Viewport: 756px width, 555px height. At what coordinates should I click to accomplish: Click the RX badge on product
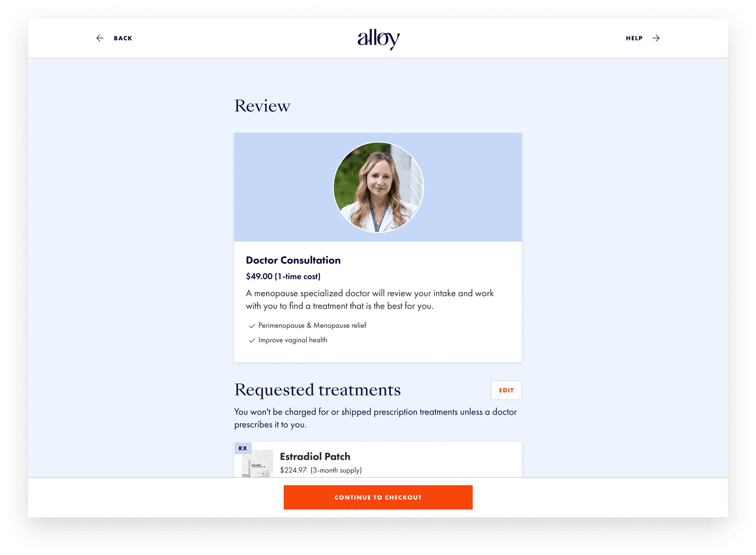coord(243,448)
